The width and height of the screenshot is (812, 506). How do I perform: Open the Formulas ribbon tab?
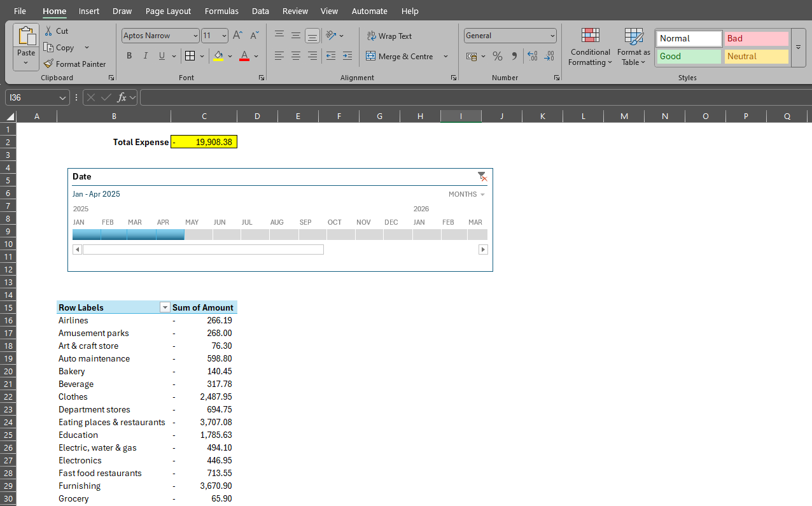(x=221, y=11)
